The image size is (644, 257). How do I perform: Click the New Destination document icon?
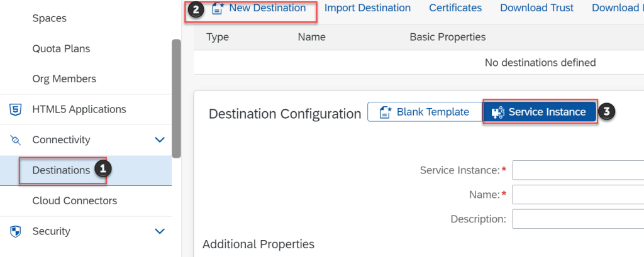click(218, 9)
